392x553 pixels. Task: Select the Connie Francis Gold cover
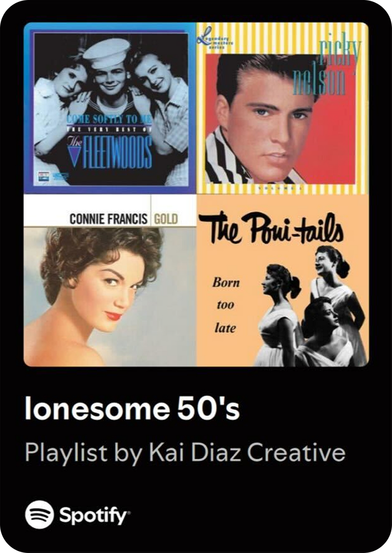pos(110,280)
